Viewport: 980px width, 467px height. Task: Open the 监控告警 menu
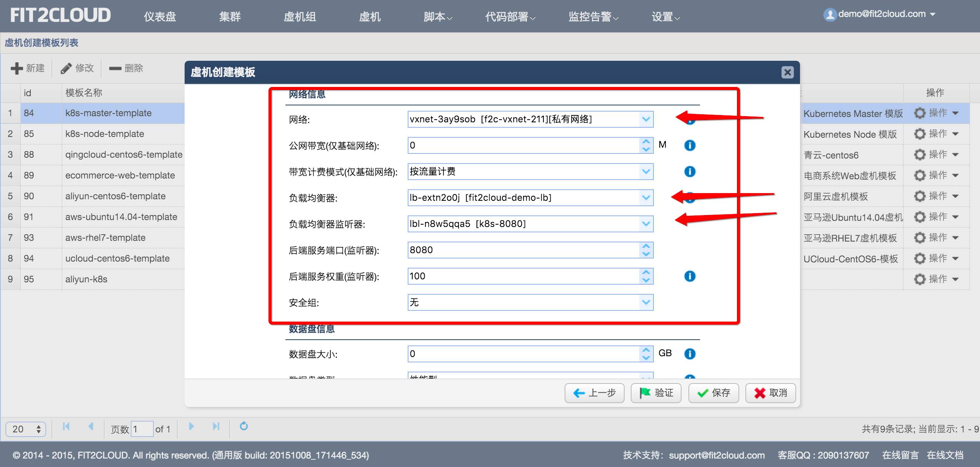[593, 17]
